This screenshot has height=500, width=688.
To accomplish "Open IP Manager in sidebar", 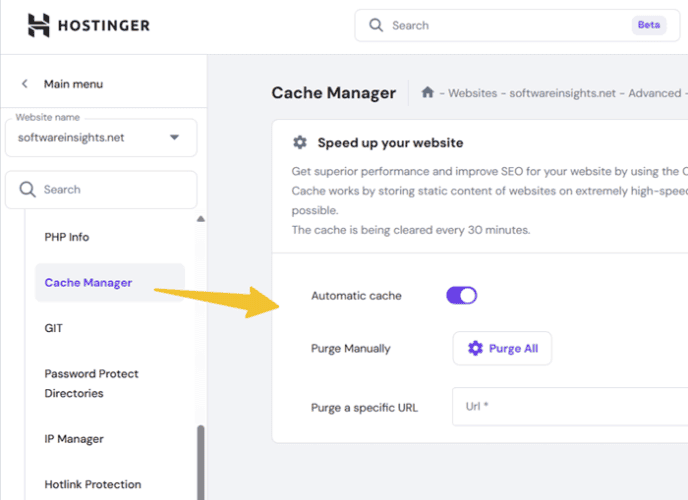I will point(74,439).
